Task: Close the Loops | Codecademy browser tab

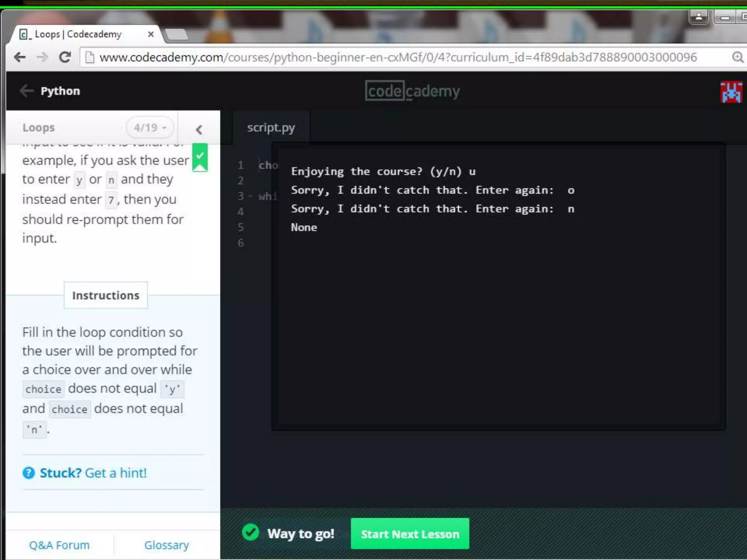Action: pyautogui.click(x=151, y=34)
